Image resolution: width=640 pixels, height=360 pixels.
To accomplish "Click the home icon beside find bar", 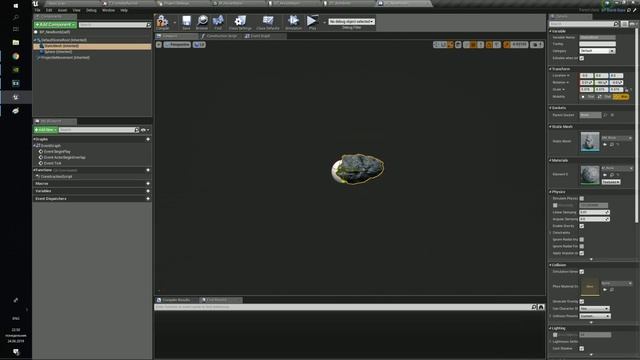I will coord(541,307).
